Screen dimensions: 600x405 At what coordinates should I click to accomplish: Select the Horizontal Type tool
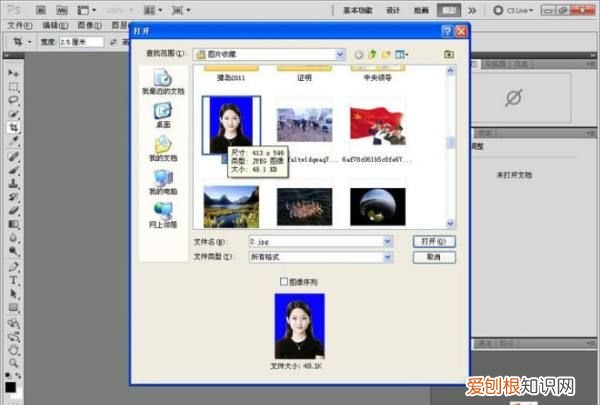coord(13,280)
